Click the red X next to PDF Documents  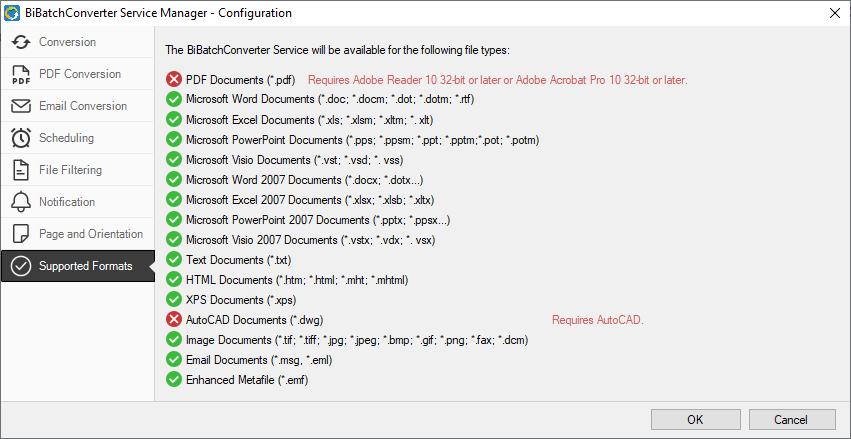[x=174, y=80]
